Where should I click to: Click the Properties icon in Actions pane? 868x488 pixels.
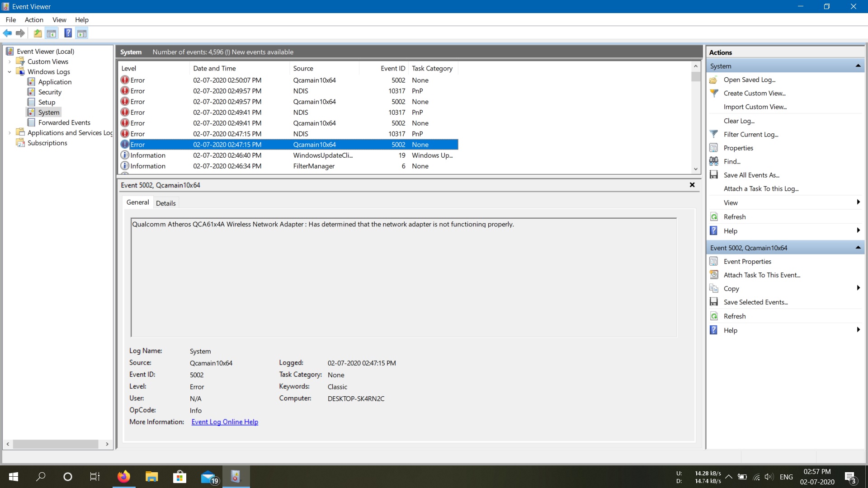point(714,148)
